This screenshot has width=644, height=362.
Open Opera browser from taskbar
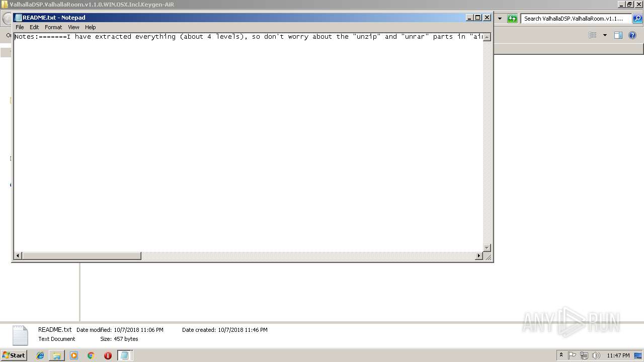108,355
